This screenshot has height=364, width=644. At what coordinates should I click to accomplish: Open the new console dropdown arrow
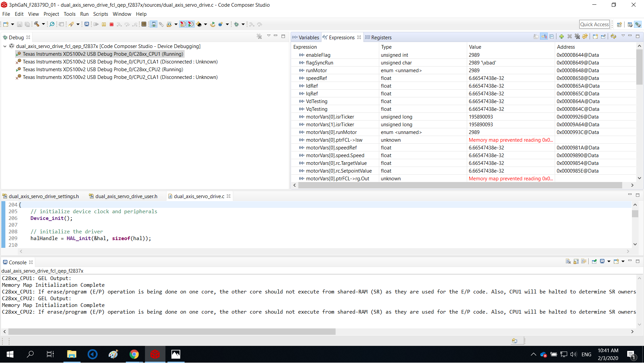click(623, 261)
